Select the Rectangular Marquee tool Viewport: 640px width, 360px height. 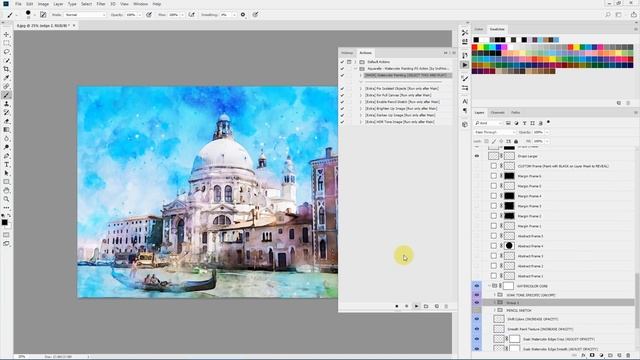coord(6,43)
